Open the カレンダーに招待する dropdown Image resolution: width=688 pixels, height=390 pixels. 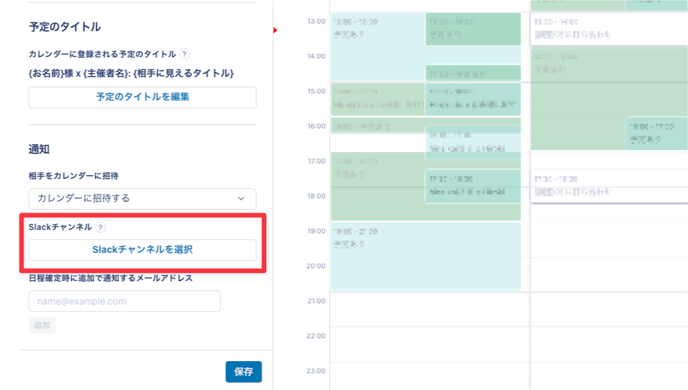pos(143,199)
